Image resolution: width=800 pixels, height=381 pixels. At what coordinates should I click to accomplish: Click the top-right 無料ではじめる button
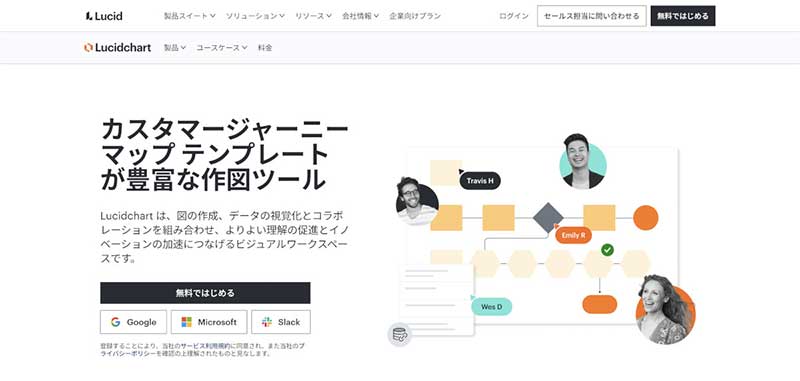click(683, 16)
